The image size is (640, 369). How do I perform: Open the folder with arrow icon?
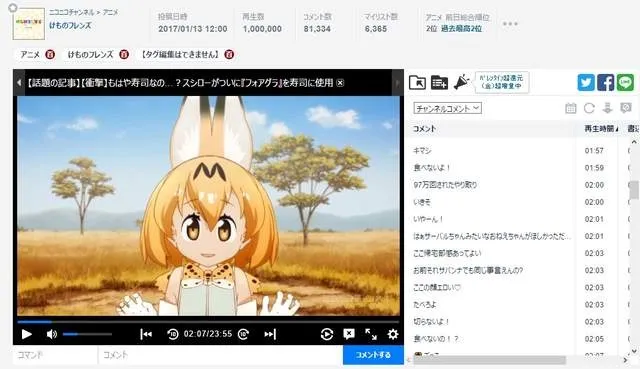pos(417,82)
